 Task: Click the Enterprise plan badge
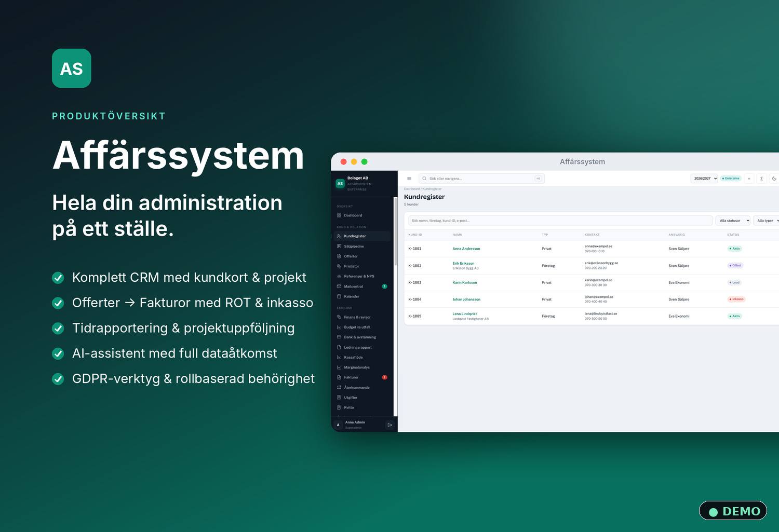pyautogui.click(x=731, y=179)
